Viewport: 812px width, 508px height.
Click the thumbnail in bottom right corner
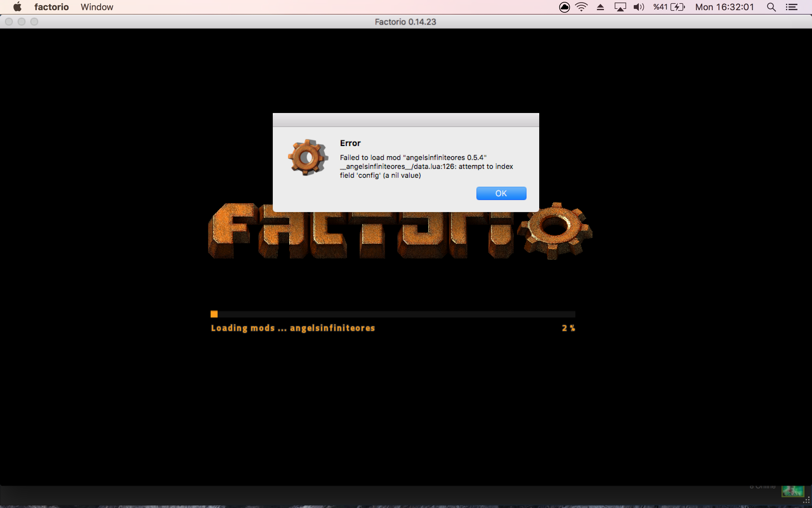point(793,491)
